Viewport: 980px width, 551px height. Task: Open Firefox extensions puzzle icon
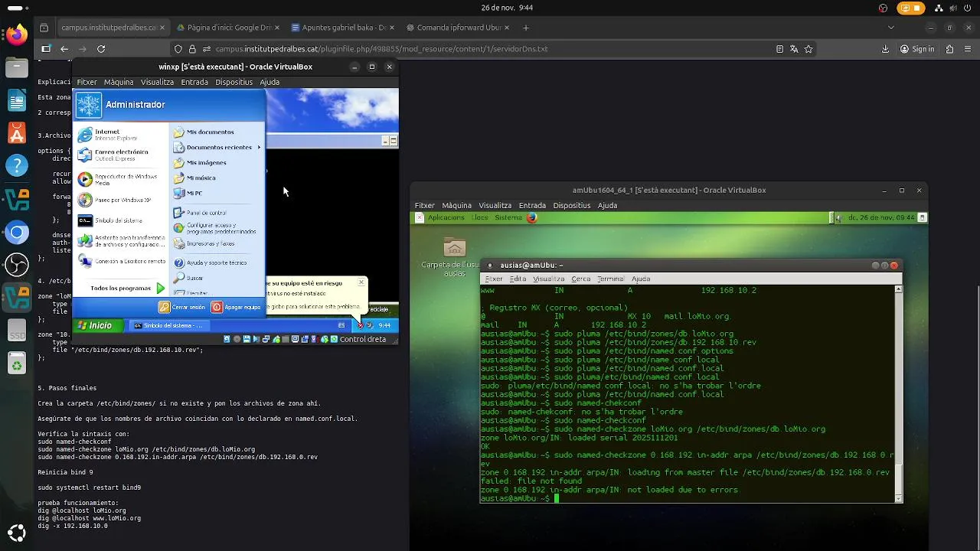[949, 49]
